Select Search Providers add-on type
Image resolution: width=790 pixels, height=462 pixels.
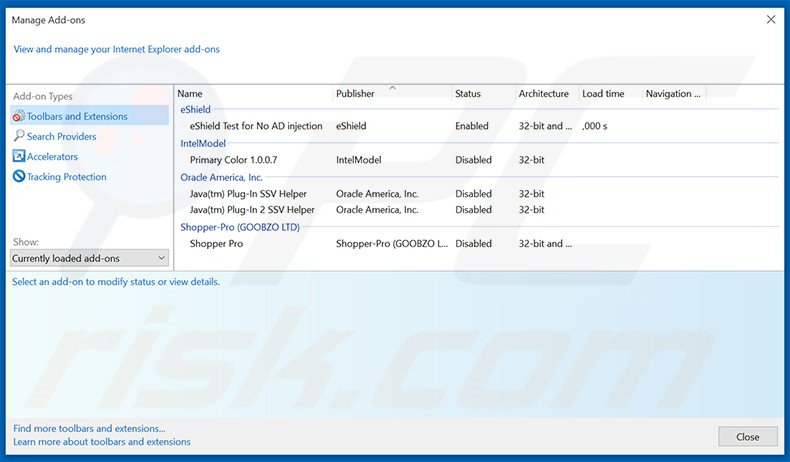[x=61, y=136]
